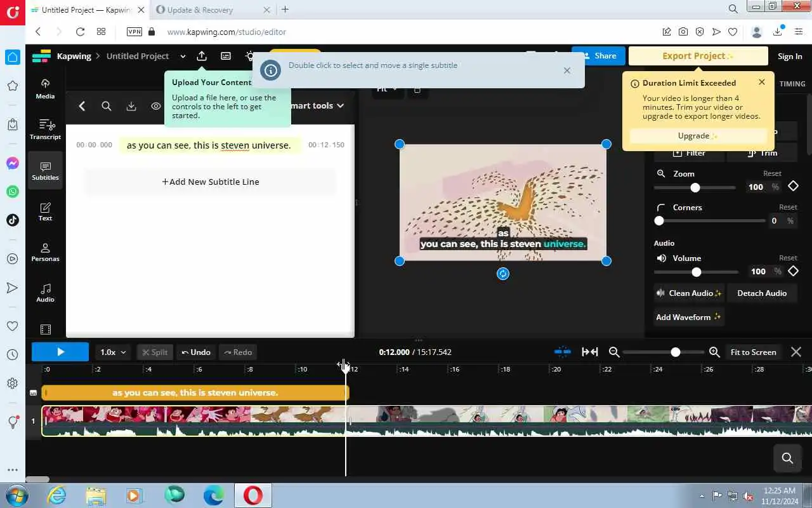
Task: Click the Volume keyframe diamond icon
Action: (x=793, y=271)
